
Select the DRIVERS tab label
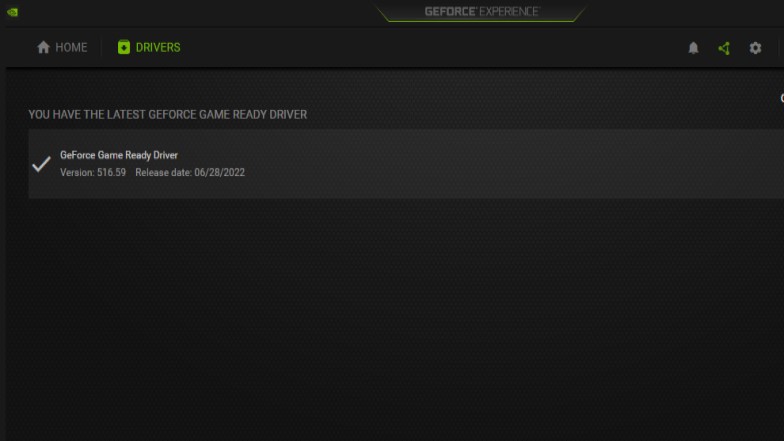(158, 48)
